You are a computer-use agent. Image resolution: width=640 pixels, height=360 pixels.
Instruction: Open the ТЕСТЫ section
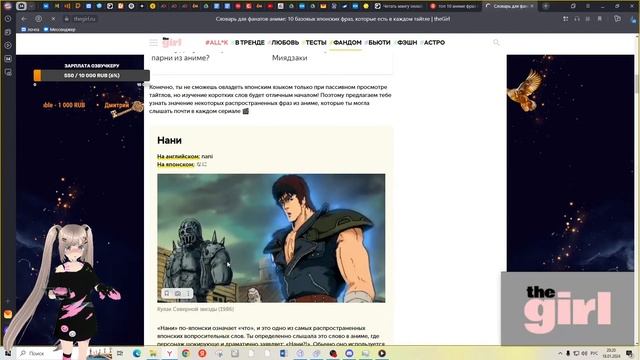[x=316, y=42]
